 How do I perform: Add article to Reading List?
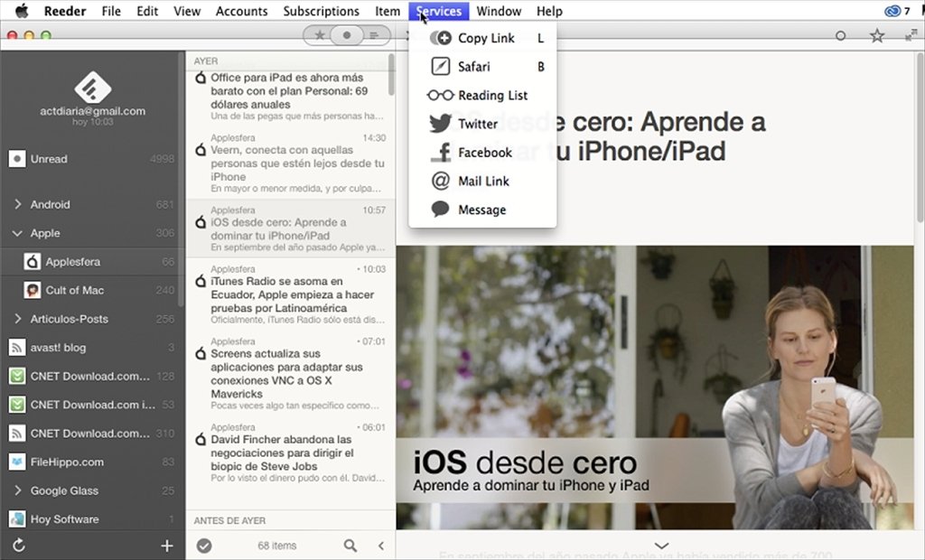pos(482,95)
